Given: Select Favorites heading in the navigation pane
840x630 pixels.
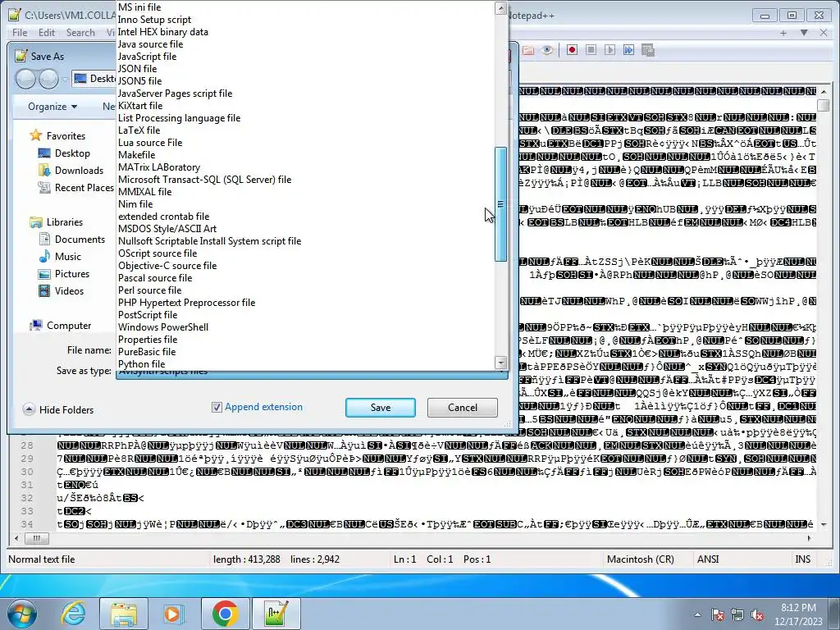Looking at the screenshot, I should pyautogui.click(x=66, y=136).
